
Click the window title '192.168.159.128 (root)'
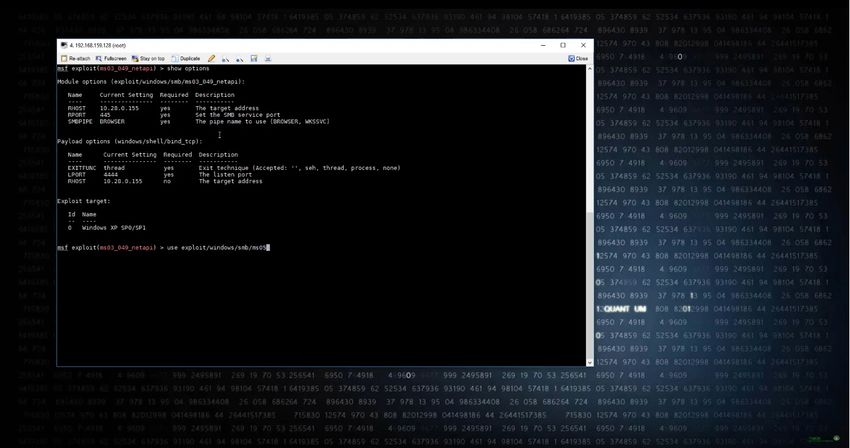98,46
